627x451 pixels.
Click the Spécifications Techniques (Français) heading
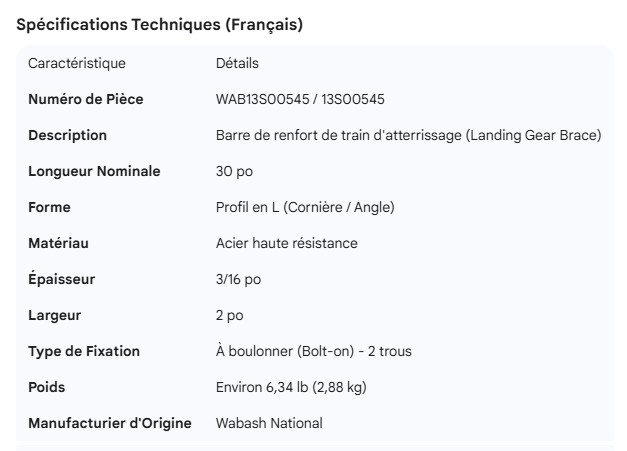(x=160, y=25)
